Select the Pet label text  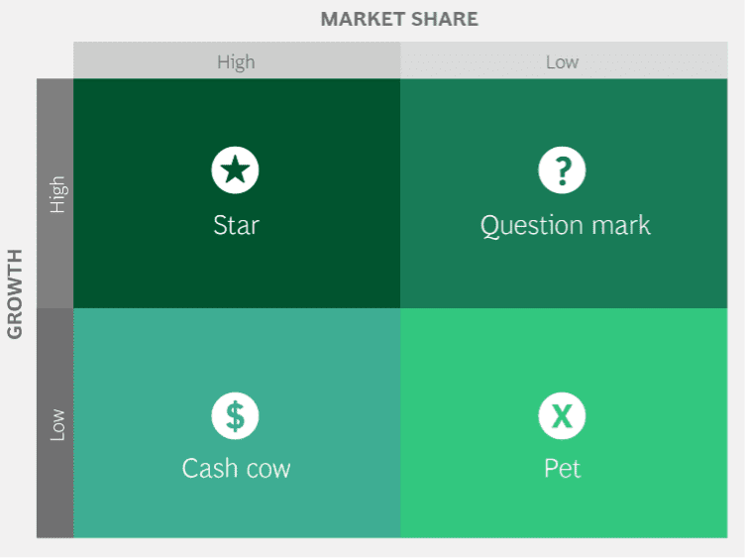563,469
